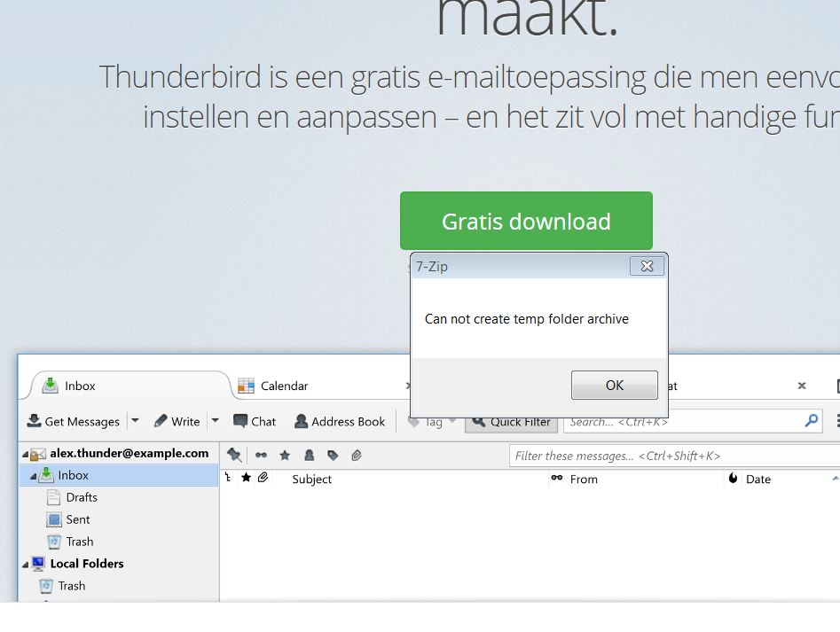840x632 pixels.
Task: Toggle the contacts filter in Quick Filter bar
Action: coord(309,455)
